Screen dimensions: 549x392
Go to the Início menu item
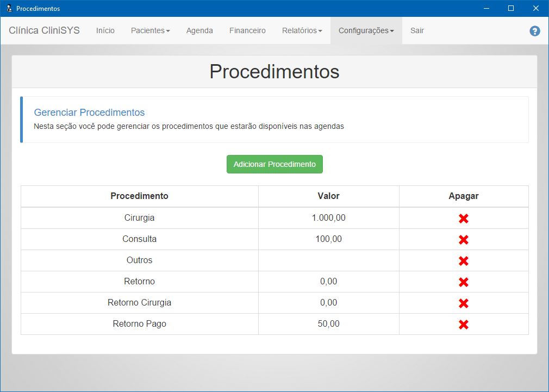click(x=105, y=31)
